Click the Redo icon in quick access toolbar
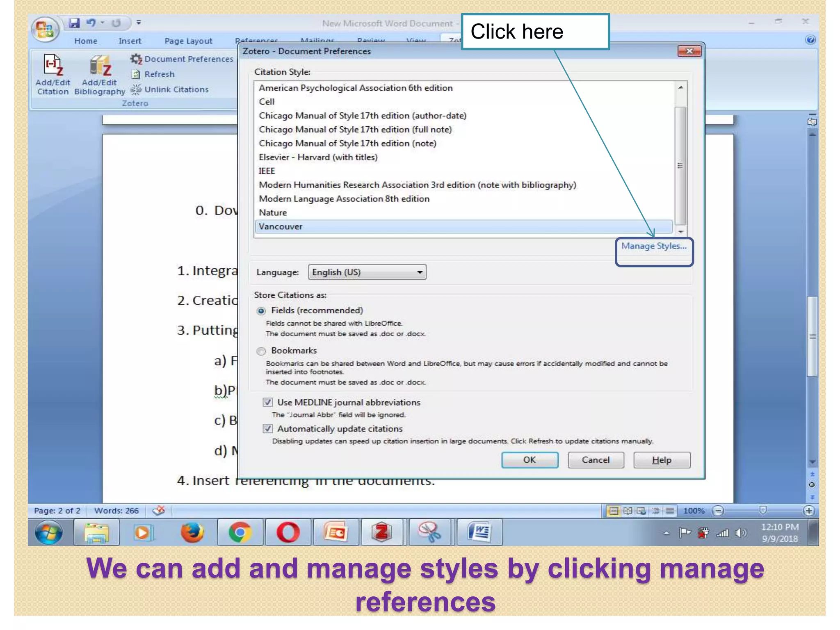Viewport: 840px width, 630px height. coord(116,23)
